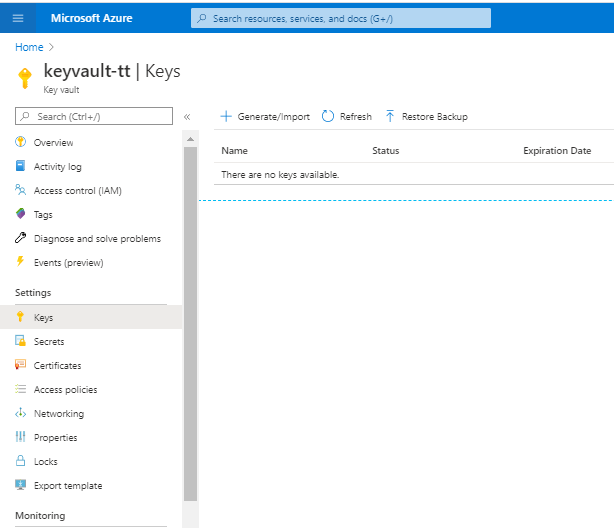Viewport: 614px width, 528px height.
Task: Open the Certificates settings page
Action: [x=57, y=366]
